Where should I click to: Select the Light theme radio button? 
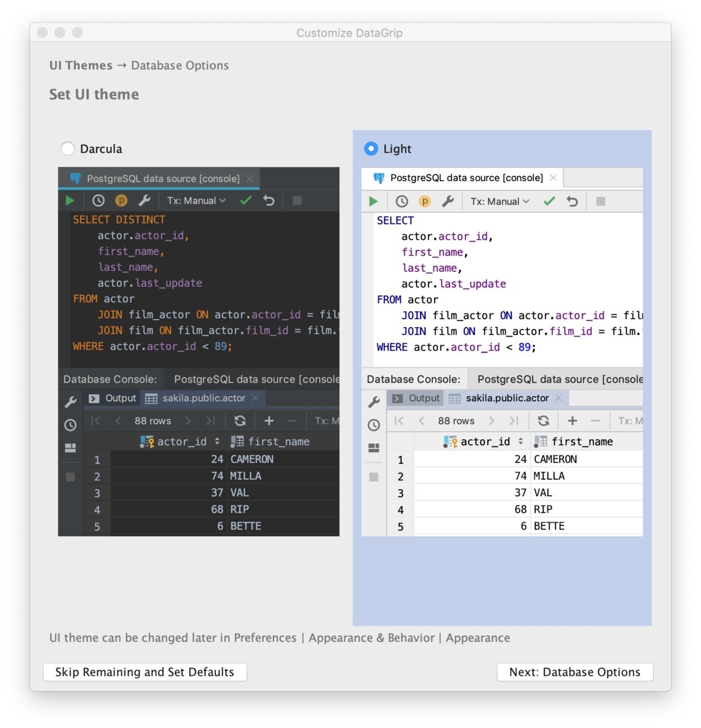point(371,149)
